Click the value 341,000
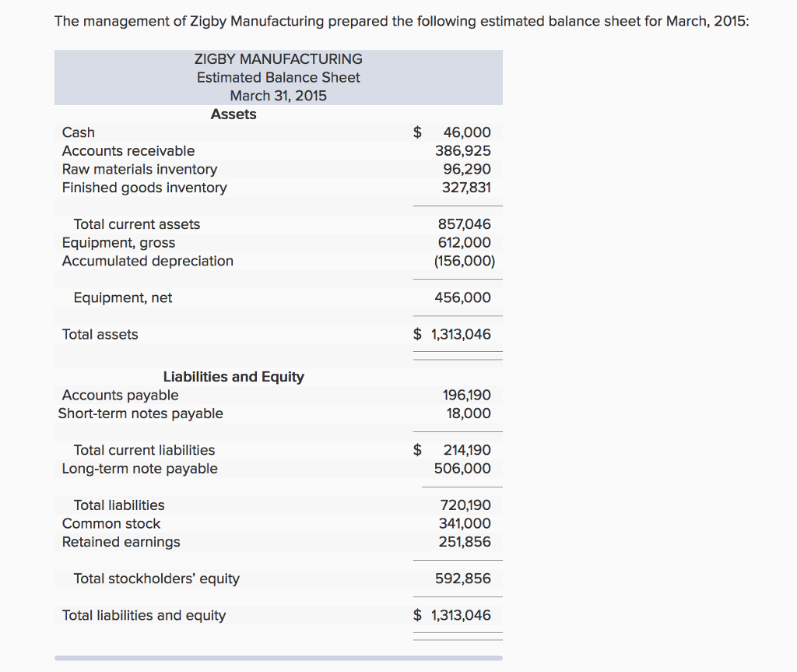The width and height of the screenshot is (797, 672). tap(465, 523)
